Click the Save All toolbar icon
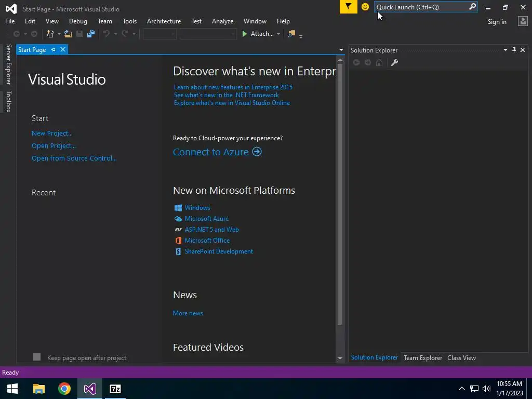532x399 pixels. coord(91,34)
